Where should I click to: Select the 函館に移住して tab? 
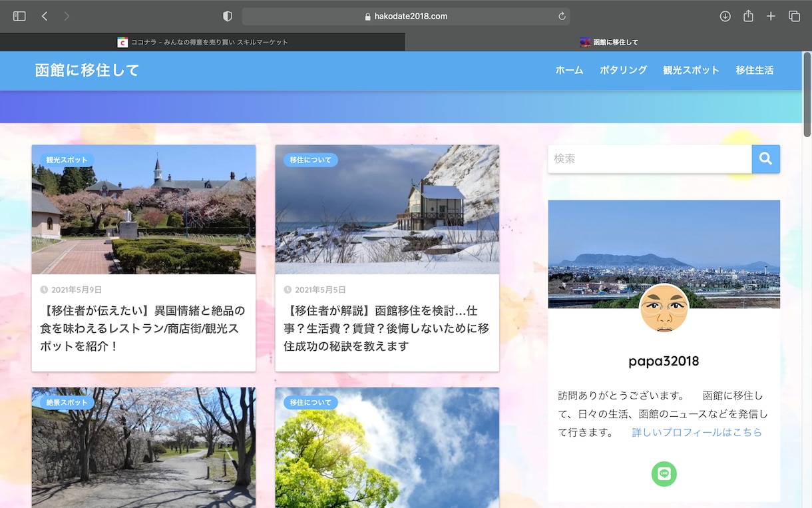click(x=609, y=42)
